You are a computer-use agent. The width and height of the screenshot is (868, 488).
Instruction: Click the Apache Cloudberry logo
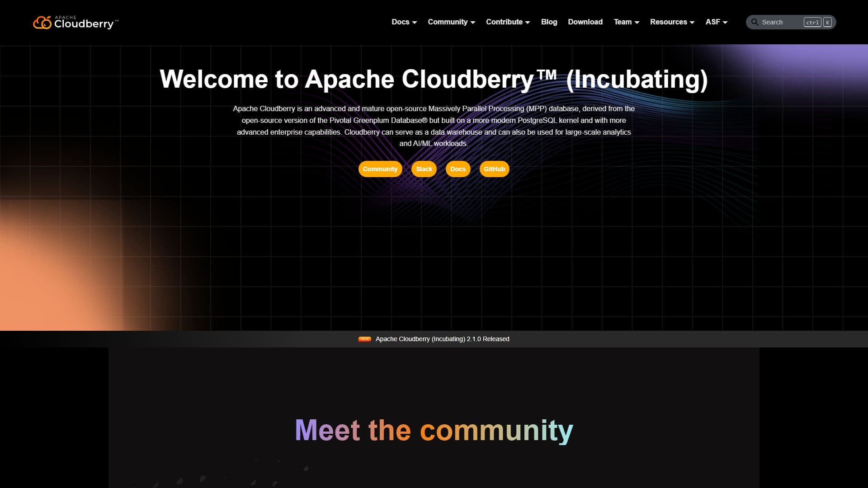click(75, 22)
